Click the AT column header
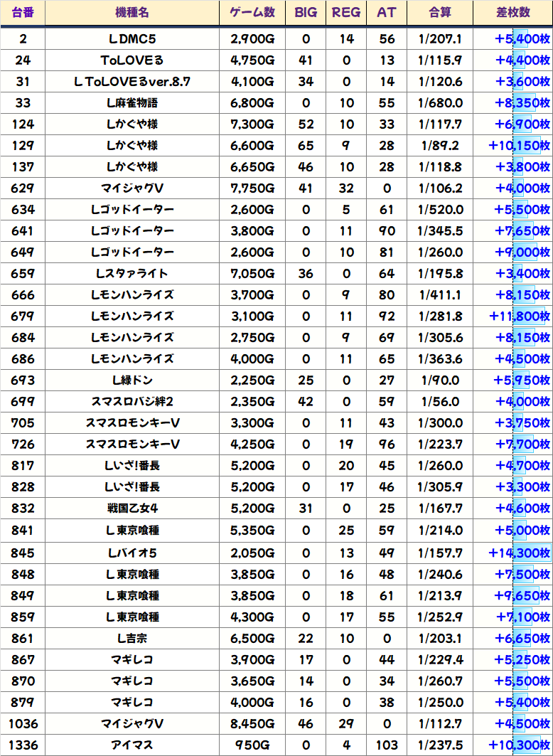Viewport: 553px width, 756px height. (x=387, y=13)
